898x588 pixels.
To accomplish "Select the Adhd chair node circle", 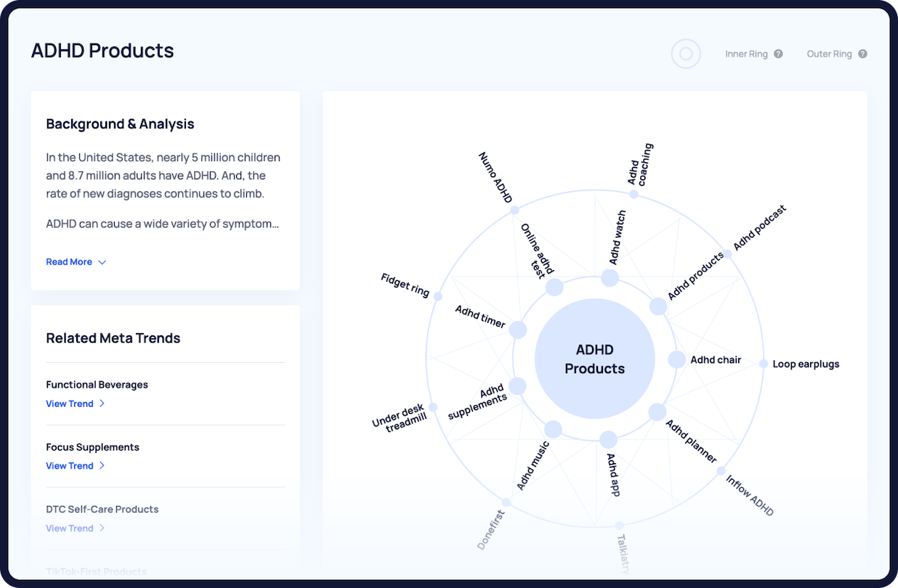I will pyautogui.click(x=677, y=359).
